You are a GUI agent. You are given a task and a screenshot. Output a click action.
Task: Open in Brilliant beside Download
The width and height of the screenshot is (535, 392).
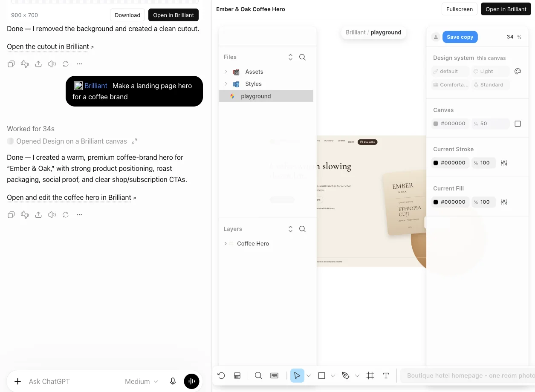tap(174, 15)
